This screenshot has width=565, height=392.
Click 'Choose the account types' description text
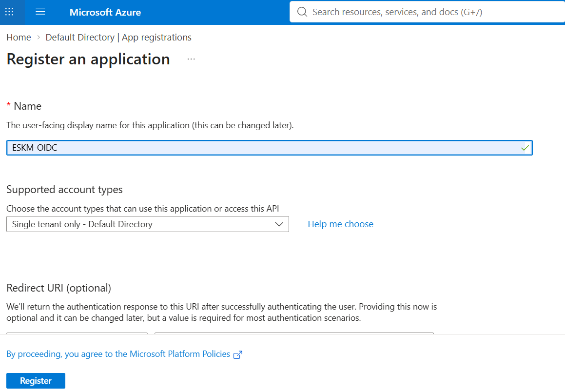click(143, 209)
